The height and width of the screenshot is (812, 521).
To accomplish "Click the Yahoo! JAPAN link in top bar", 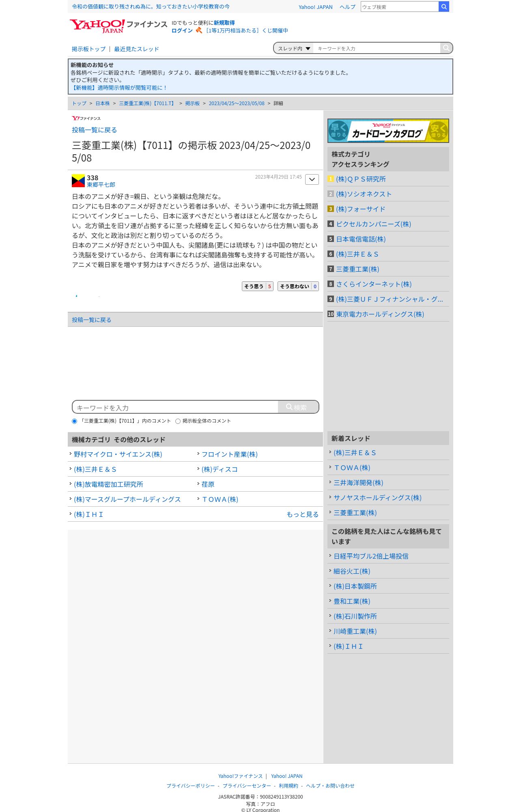I will pos(315,7).
